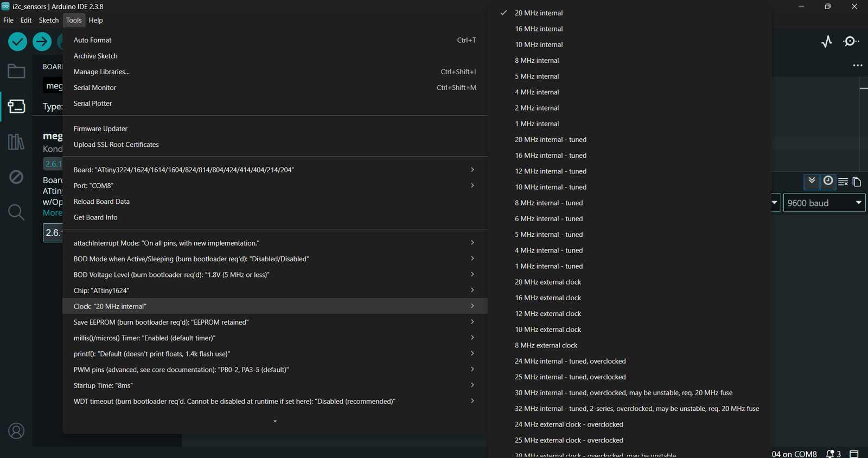Expand the Chip "ATtiny1624" submenu
The image size is (868, 458).
[275, 291]
